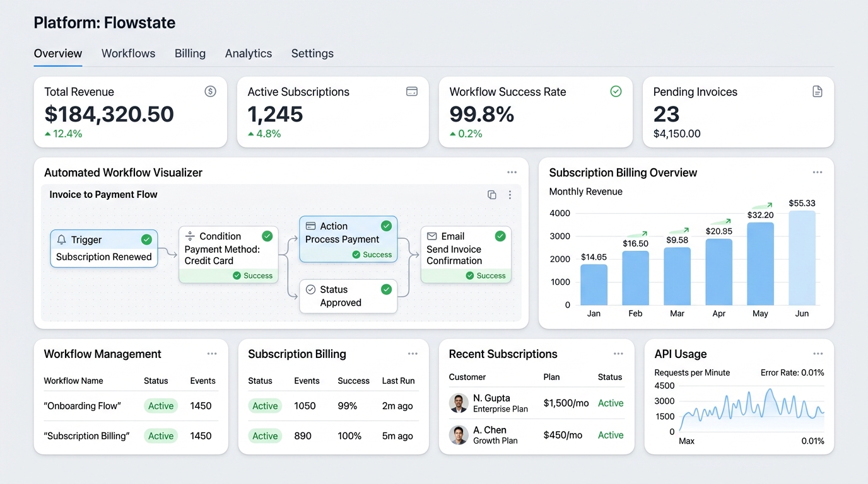Image resolution: width=868 pixels, height=484 pixels.
Task: Open Recent Subscriptions options menu
Action: coord(618,354)
